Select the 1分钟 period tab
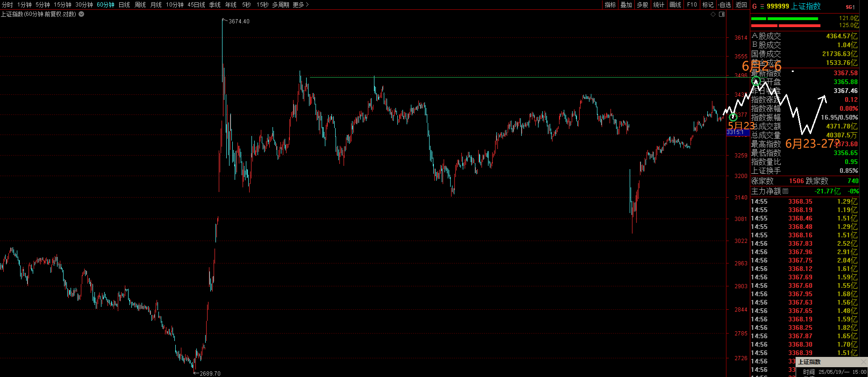The image size is (868, 377). point(24,5)
